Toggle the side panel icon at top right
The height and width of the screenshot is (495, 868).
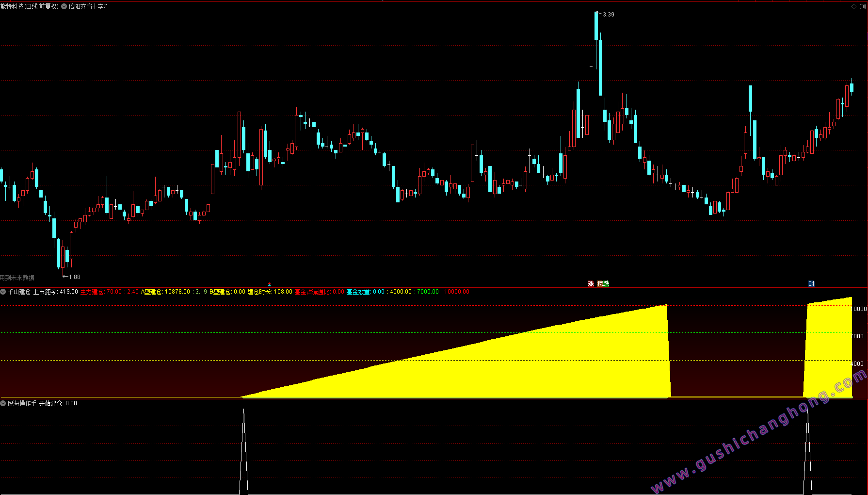(x=863, y=6)
